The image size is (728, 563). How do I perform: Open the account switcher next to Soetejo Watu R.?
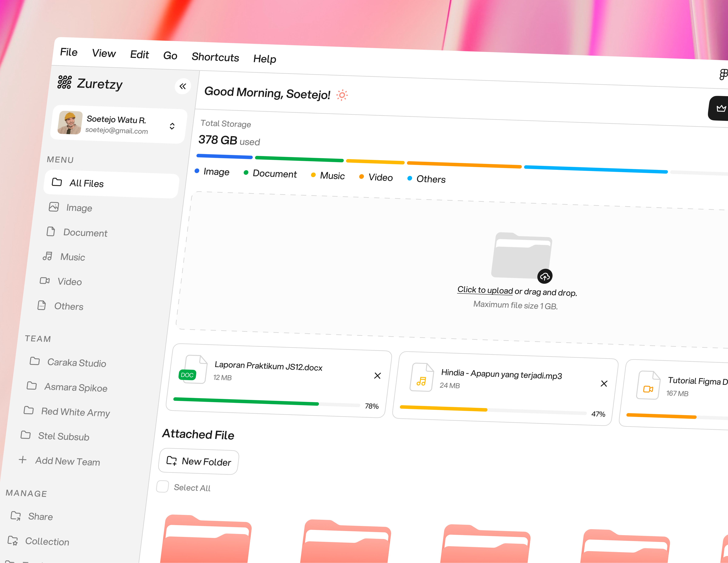(172, 126)
